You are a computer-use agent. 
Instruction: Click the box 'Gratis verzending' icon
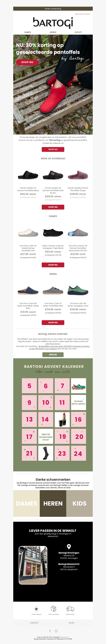tap(53, 608)
